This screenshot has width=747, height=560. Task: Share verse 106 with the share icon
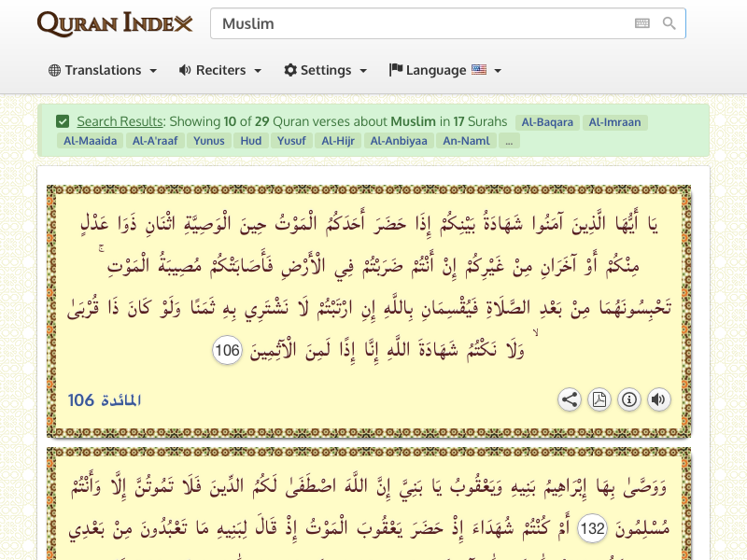(x=570, y=399)
